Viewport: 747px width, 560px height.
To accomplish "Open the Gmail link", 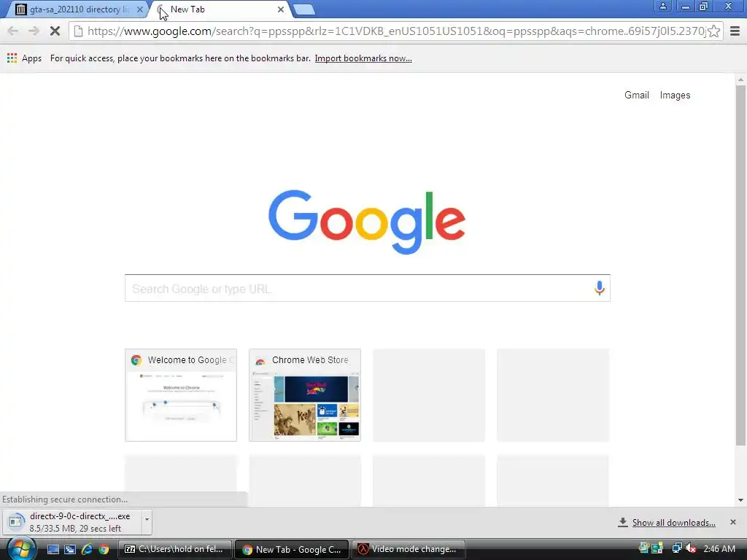I will click(636, 96).
